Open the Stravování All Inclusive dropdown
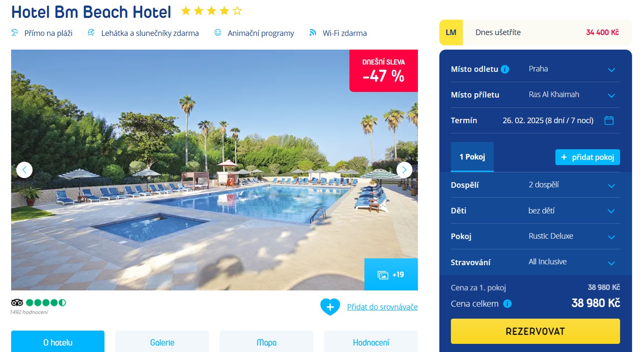644x352 pixels. click(535, 262)
